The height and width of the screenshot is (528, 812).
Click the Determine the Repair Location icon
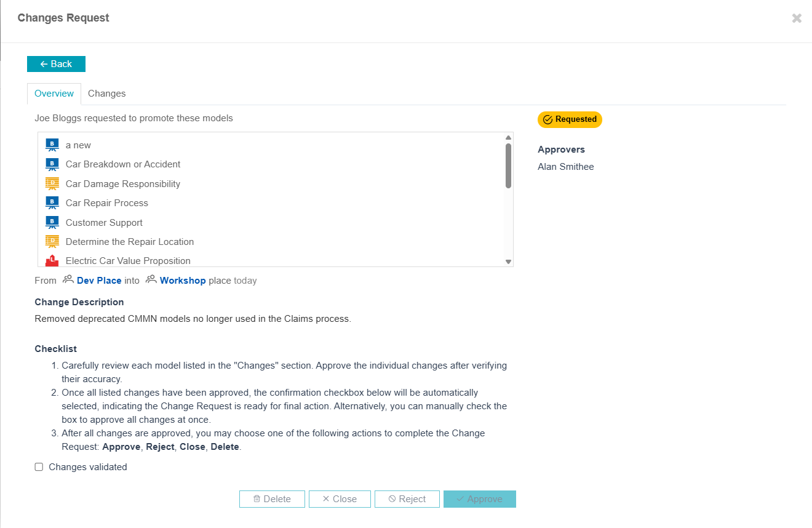tap(52, 242)
